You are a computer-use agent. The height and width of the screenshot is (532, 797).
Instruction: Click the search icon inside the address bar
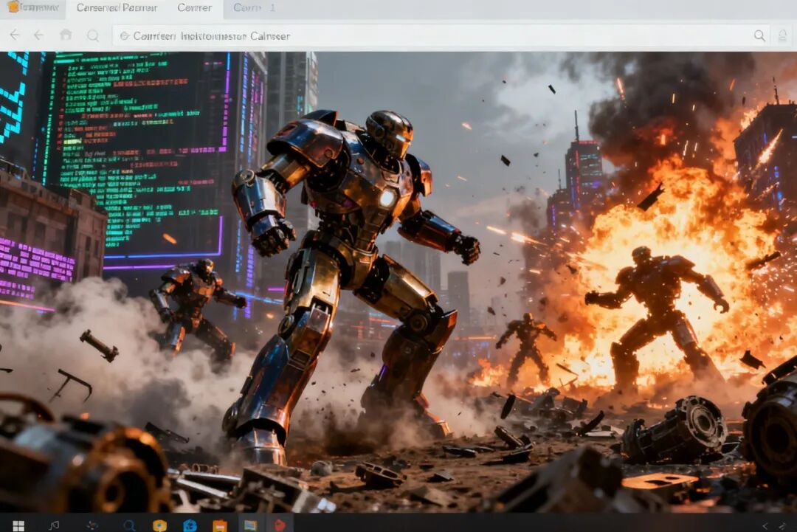pyautogui.click(x=759, y=35)
